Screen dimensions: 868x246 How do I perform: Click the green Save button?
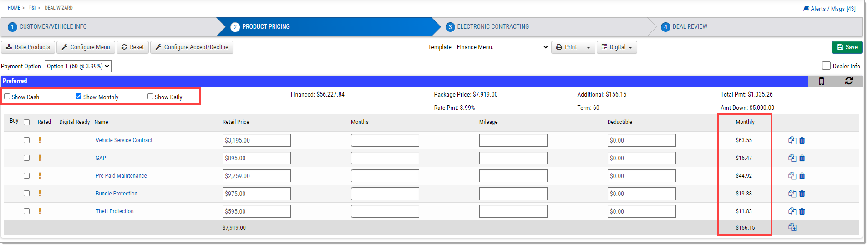coord(847,47)
